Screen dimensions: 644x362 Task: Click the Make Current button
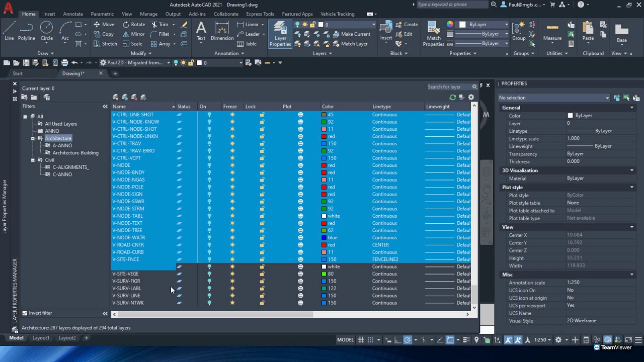tap(351, 34)
